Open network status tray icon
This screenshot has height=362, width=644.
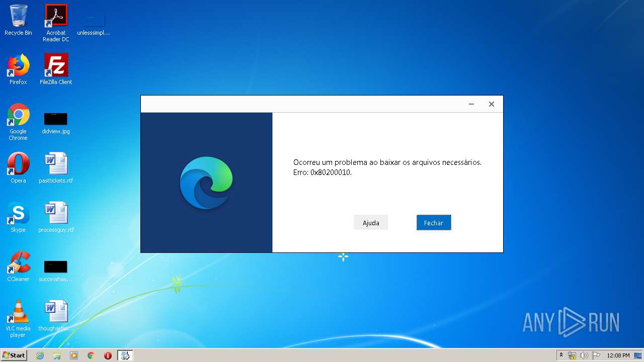572,355
